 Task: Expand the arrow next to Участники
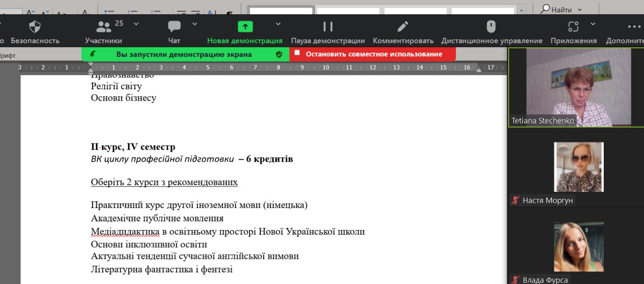click(136, 24)
